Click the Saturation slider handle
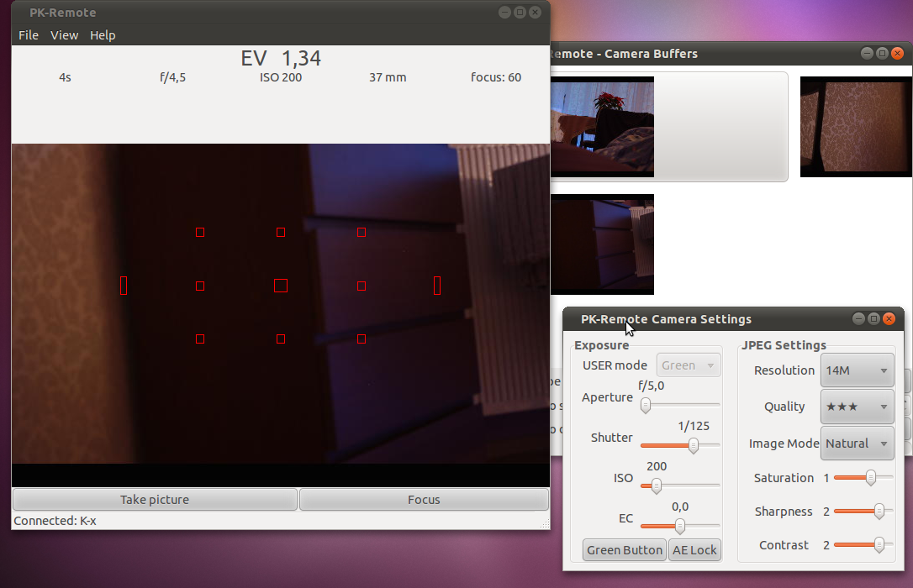 pos(871,478)
